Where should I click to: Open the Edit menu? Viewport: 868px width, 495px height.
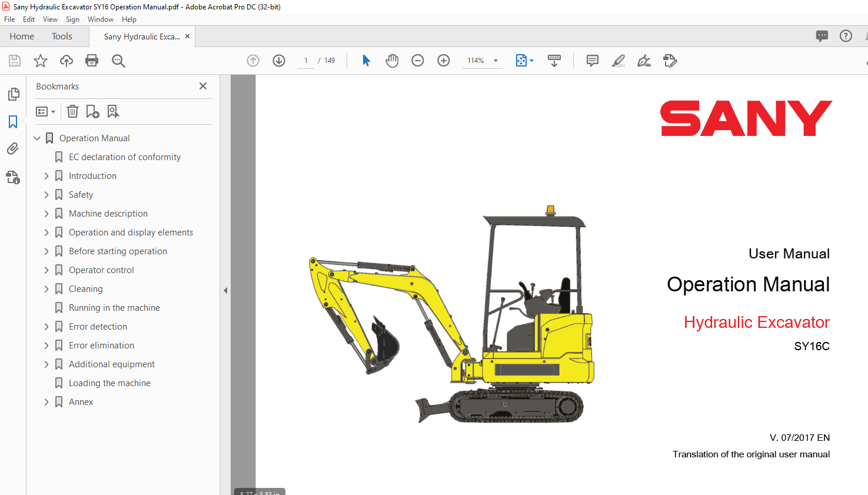click(x=29, y=19)
